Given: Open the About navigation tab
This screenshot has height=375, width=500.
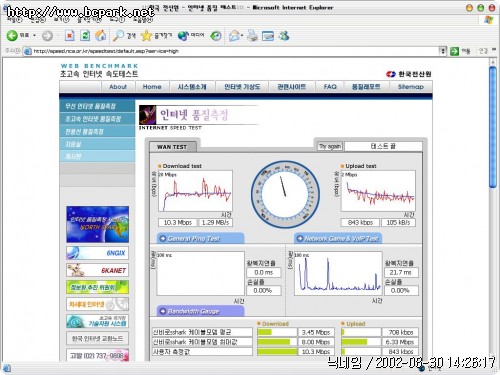Looking at the screenshot, I should tap(118, 87).
